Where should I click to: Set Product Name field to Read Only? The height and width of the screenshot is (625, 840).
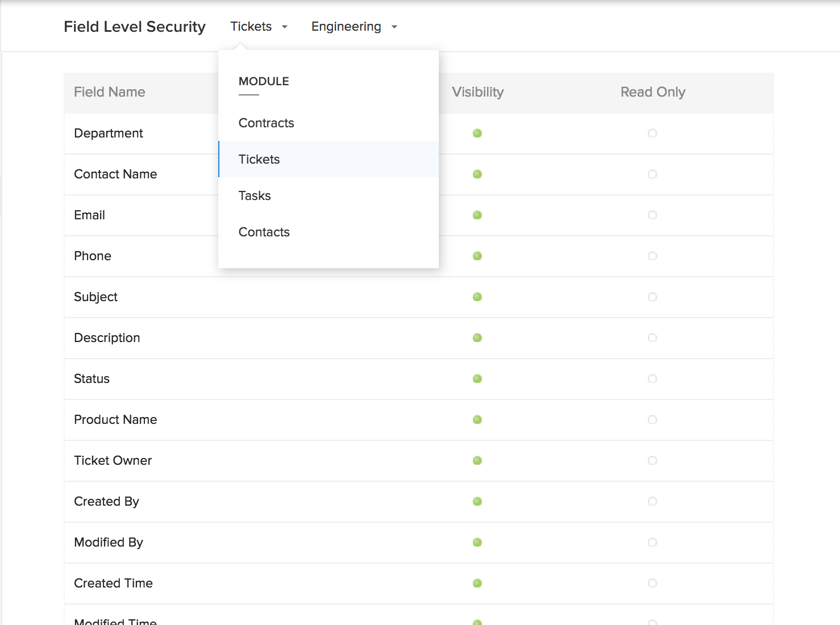click(652, 419)
